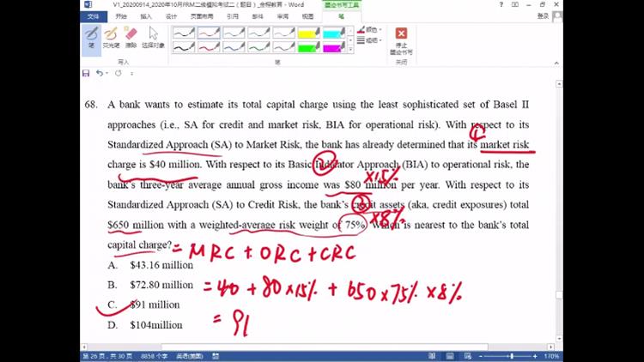Viewport: 644px width, 362px height.
Task: Open the pen Thickness (粗细) dropdown
Action: pos(369,39)
